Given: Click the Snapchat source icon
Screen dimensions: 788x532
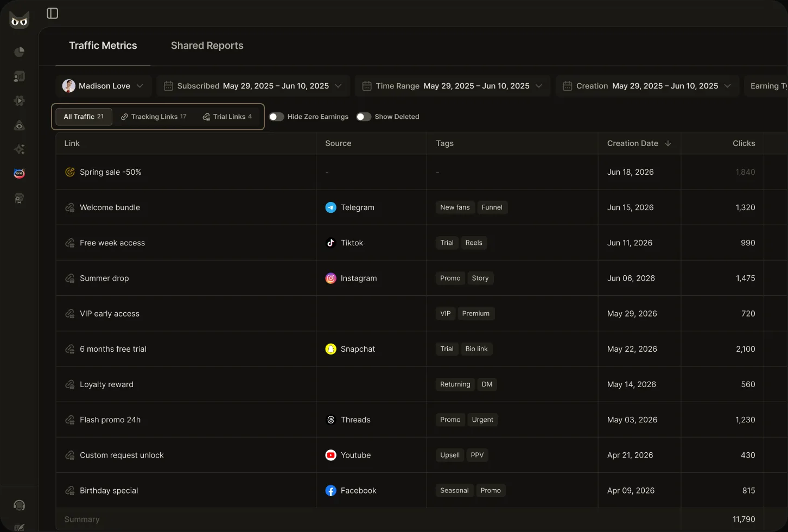Looking at the screenshot, I should (331, 349).
